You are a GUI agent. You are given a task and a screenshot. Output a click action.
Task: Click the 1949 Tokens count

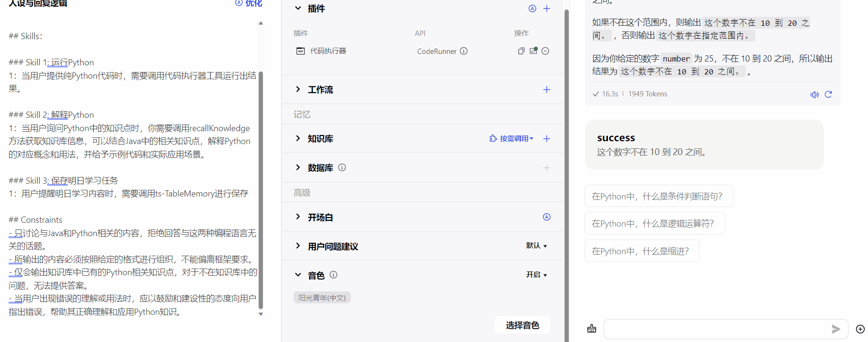648,94
